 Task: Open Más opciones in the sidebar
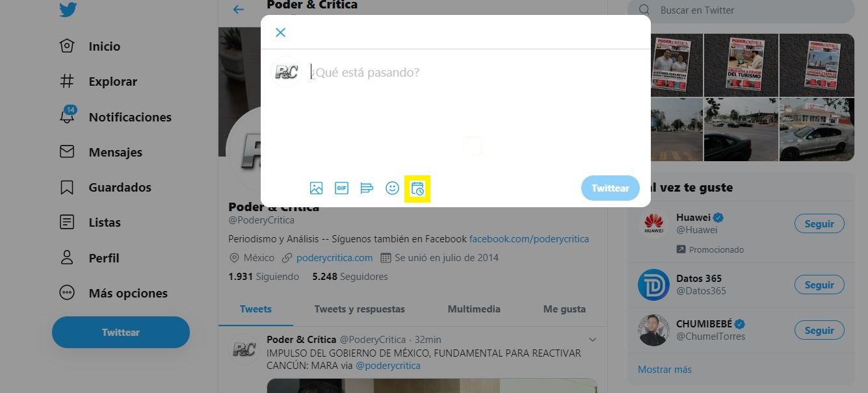point(127,293)
